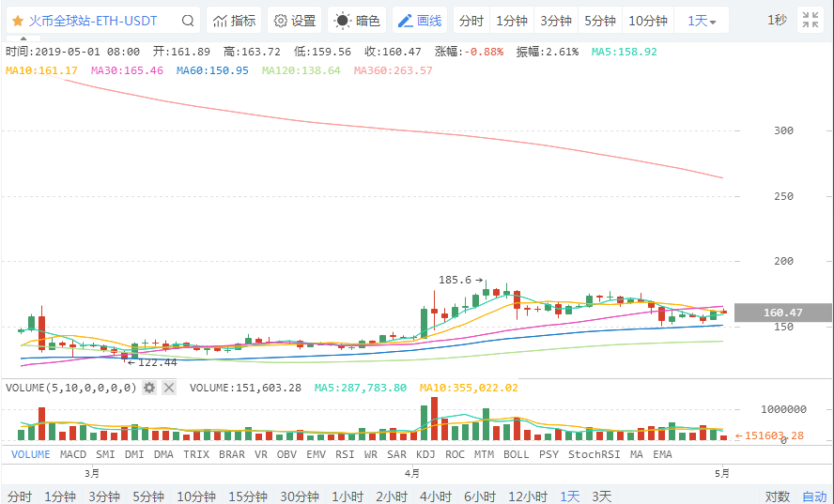Select the EMV indicator tab
834x504 pixels.
coord(316,454)
